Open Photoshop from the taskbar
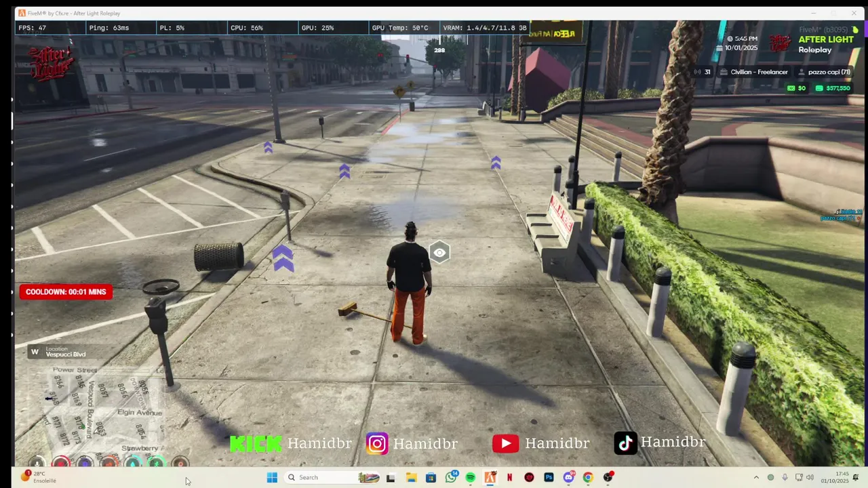The image size is (868, 488). click(549, 477)
